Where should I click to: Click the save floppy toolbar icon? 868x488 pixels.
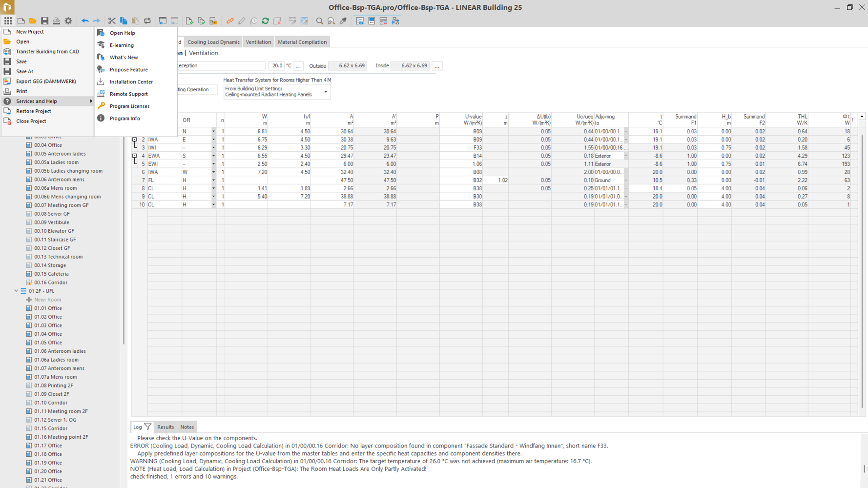[44, 20]
